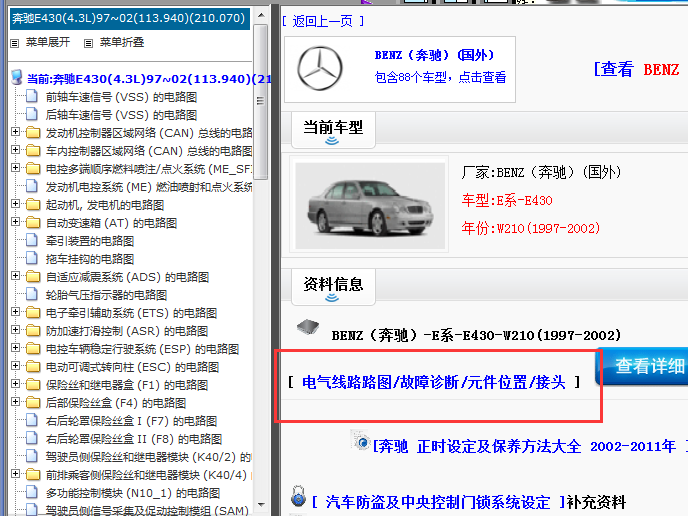
Task: Open the [查看 BENZ link
Action: 637,70
